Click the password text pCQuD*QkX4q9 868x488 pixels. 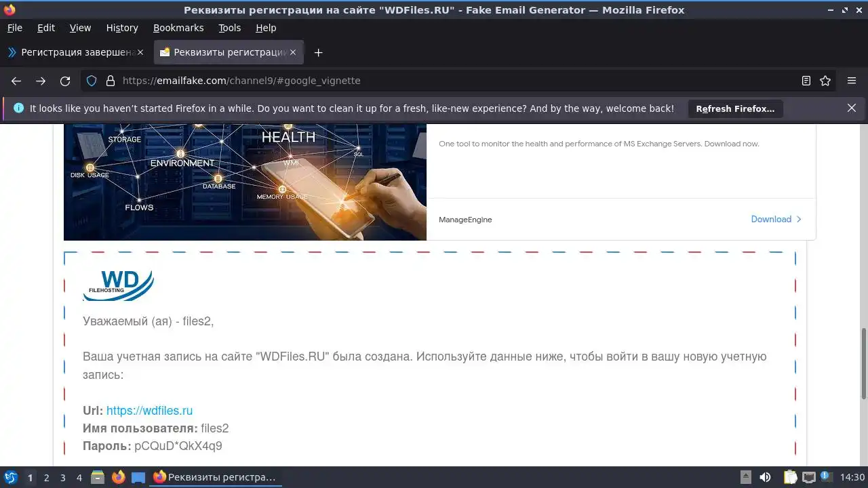pos(178,446)
